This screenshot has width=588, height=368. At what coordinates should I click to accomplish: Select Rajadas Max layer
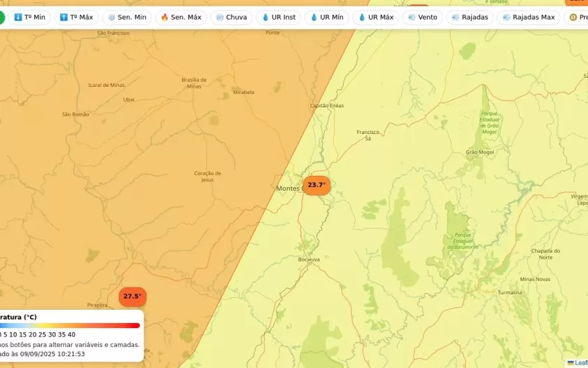point(528,18)
